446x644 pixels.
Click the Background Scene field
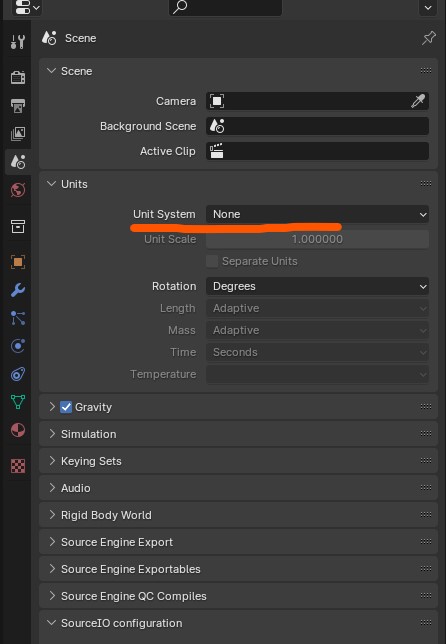point(317,126)
